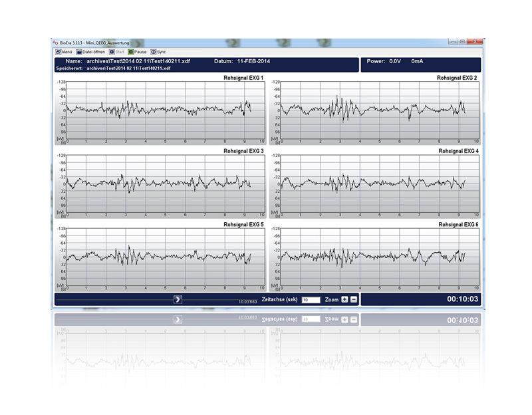Click the playback position slider handle
532x415 pixels.
point(178,299)
